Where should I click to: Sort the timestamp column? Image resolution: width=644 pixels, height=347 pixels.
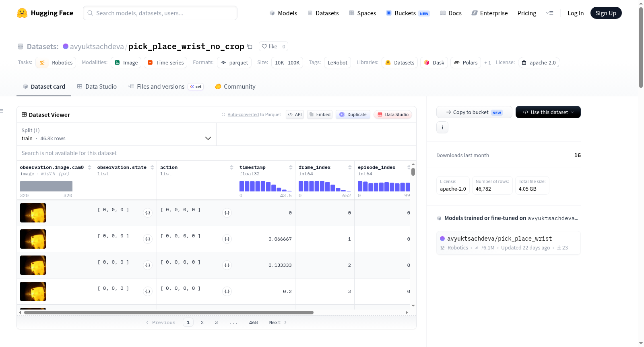[291, 167]
